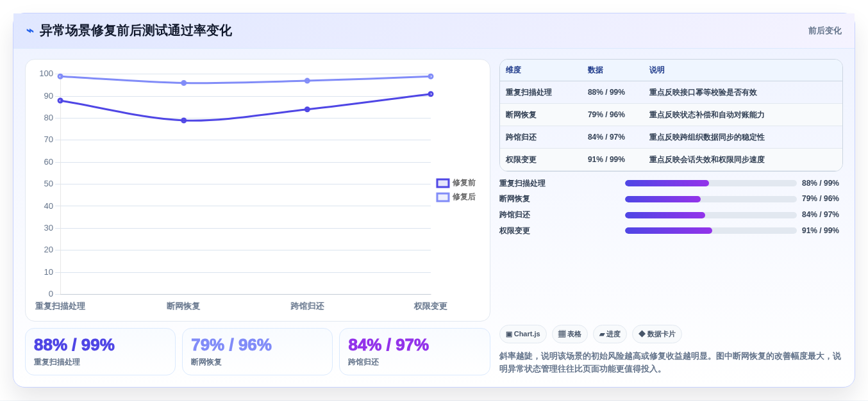Click table cell 跨馆归还

click(521, 137)
